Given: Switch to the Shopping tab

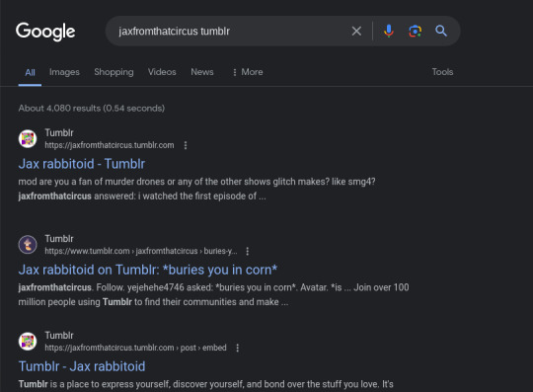Looking at the screenshot, I should coord(114,72).
